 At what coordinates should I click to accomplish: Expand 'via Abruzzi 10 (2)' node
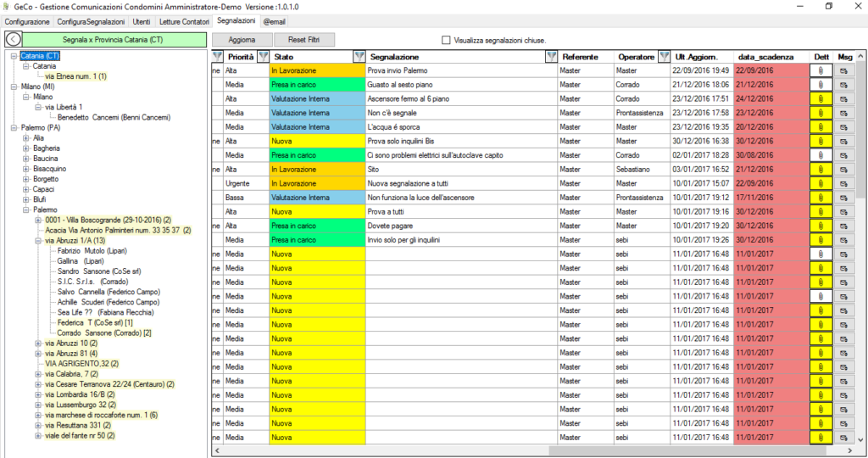pyautogui.click(x=38, y=343)
